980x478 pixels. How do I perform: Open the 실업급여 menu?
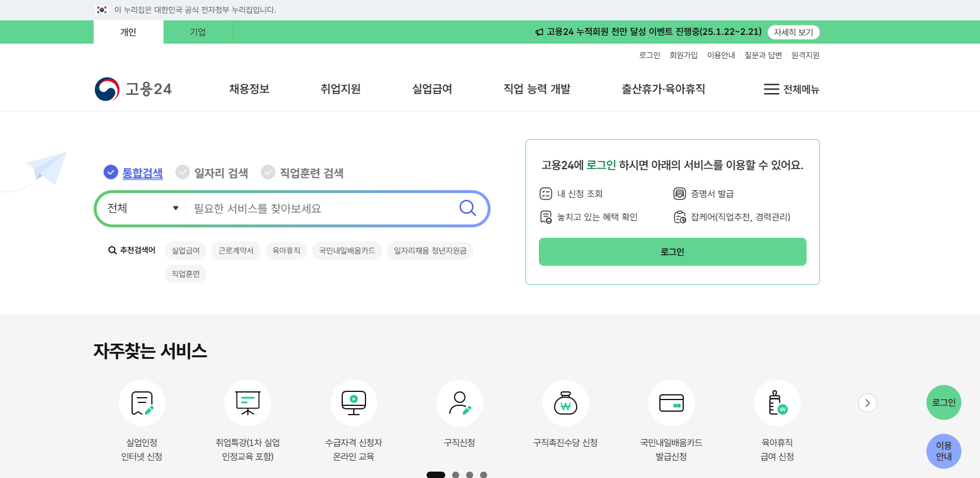coord(432,89)
